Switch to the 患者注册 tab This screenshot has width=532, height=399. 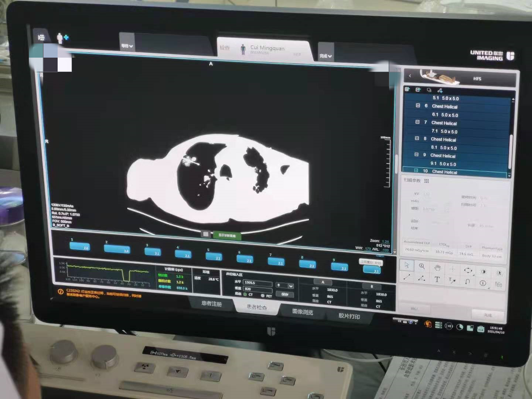tap(211, 304)
